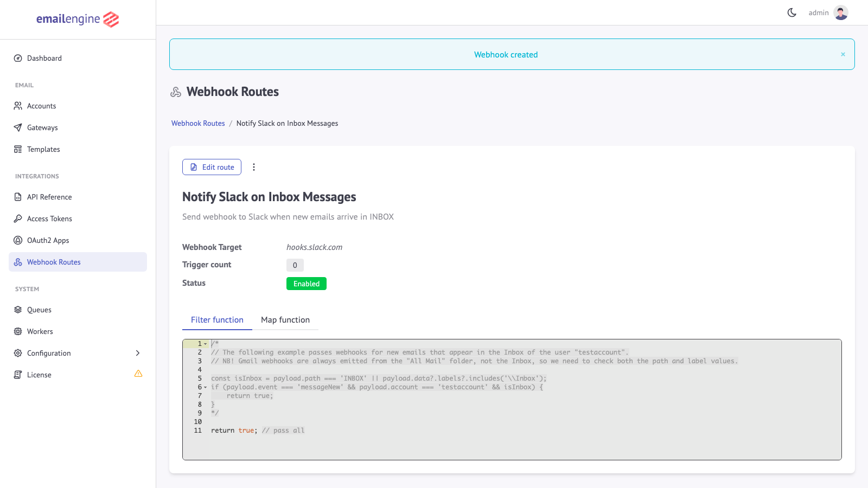Viewport: 868px width, 488px height.
Task: Click the License warning triangle icon
Action: coord(138,374)
